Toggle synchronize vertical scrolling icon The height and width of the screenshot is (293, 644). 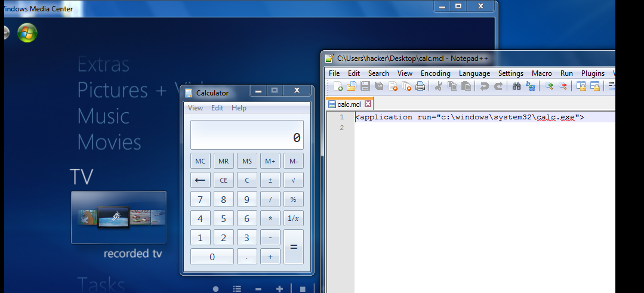click(x=581, y=86)
